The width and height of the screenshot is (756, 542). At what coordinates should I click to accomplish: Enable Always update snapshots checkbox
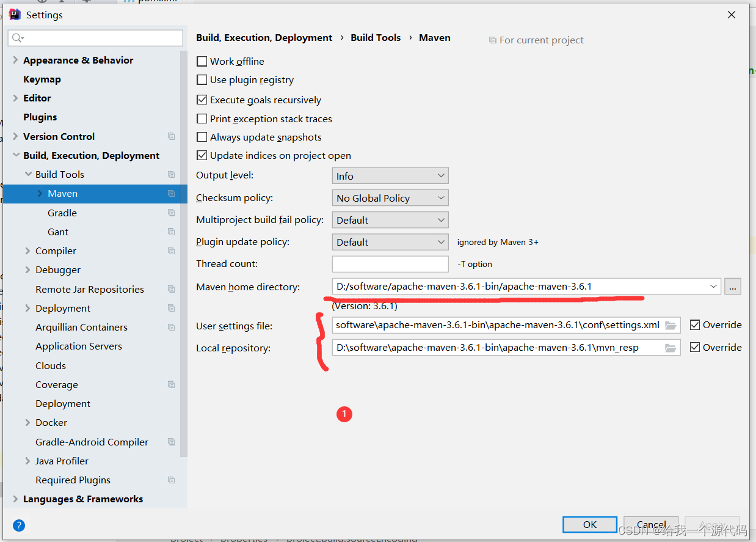pos(202,137)
